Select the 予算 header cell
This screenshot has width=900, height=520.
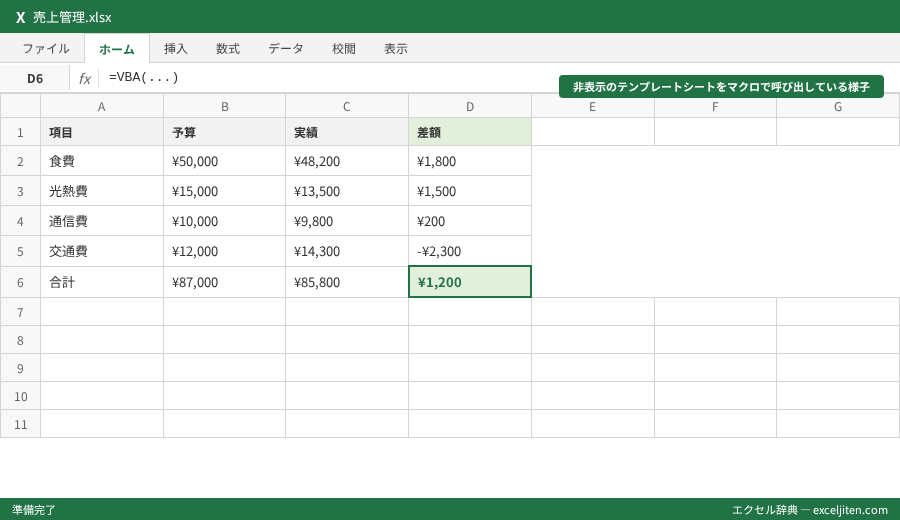[224, 132]
